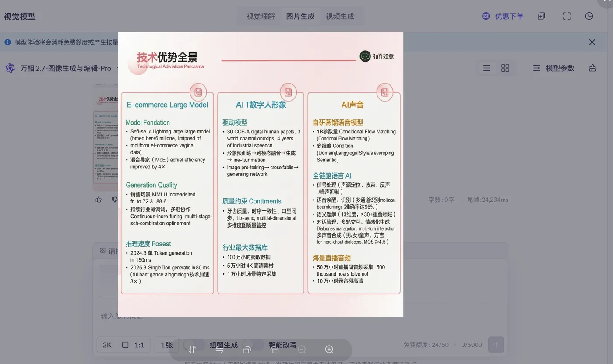The width and height of the screenshot is (613, 364).
Task: Click the E-commerce Large Model card title
Action: [167, 105]
